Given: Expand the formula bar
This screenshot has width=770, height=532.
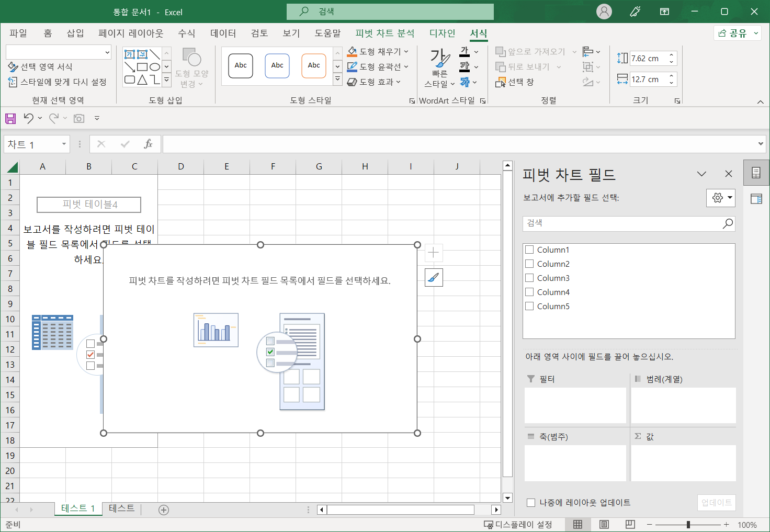Looking at the screenshot, I should (x=761, y=144).
